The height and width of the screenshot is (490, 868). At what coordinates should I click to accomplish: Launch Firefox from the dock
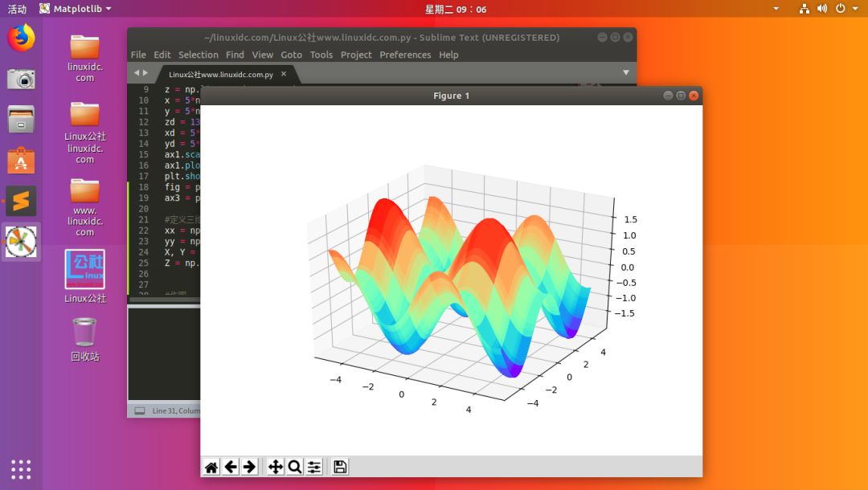click(21, 38)
